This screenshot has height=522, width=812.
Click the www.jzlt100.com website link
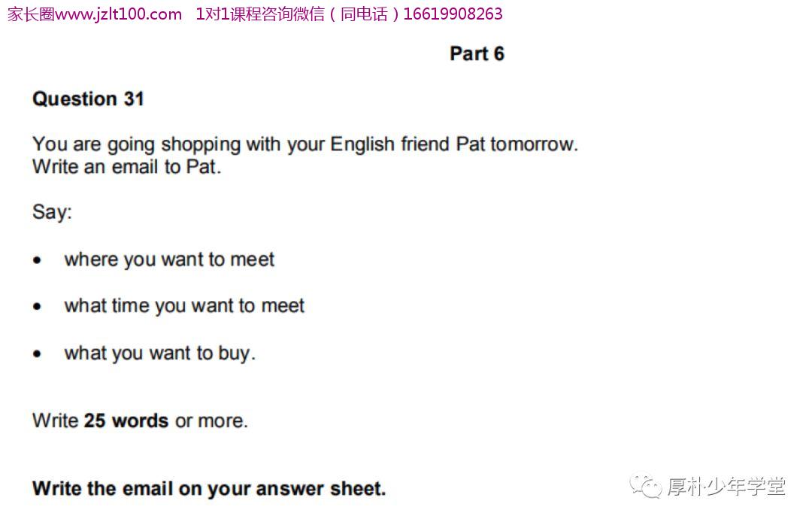point(119,14)
